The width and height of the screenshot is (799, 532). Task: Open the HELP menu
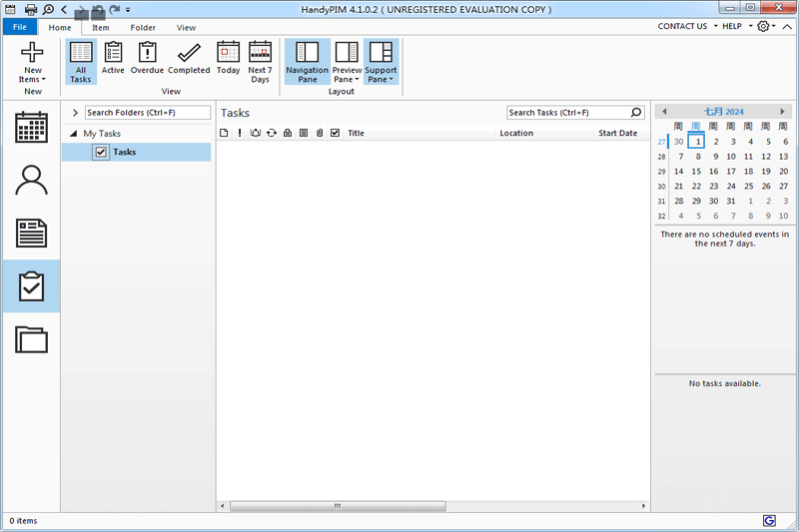tap(737, 26)
